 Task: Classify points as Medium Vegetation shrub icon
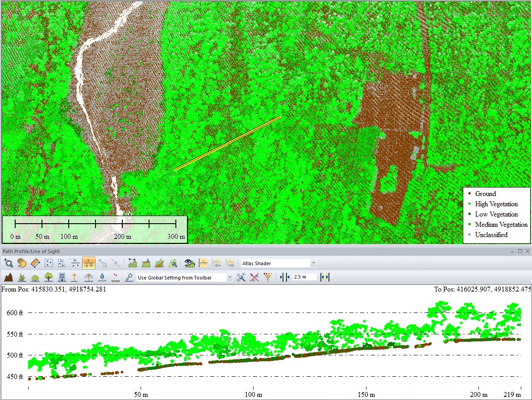point(35,277)
